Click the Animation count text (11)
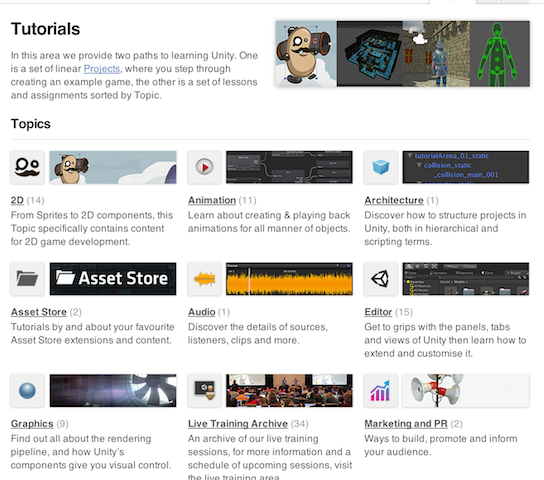The height and width of the screenshot is (480, 544). pyautogui.click(x=248, y=200)
